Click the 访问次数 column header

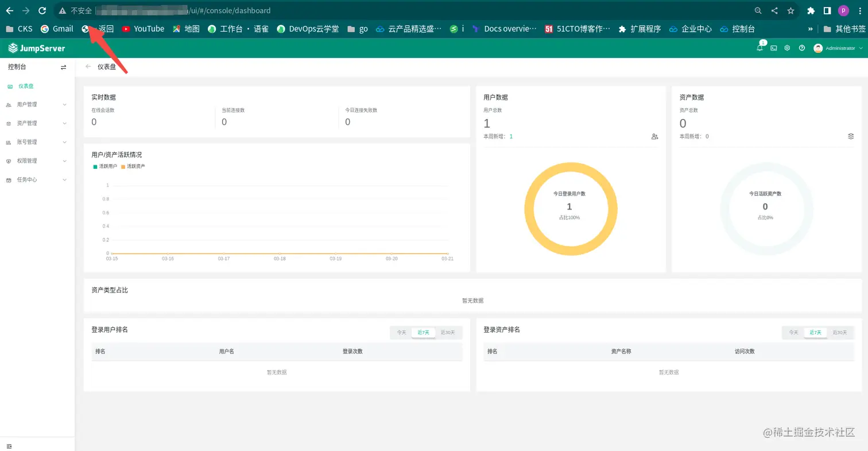point(745,352)
